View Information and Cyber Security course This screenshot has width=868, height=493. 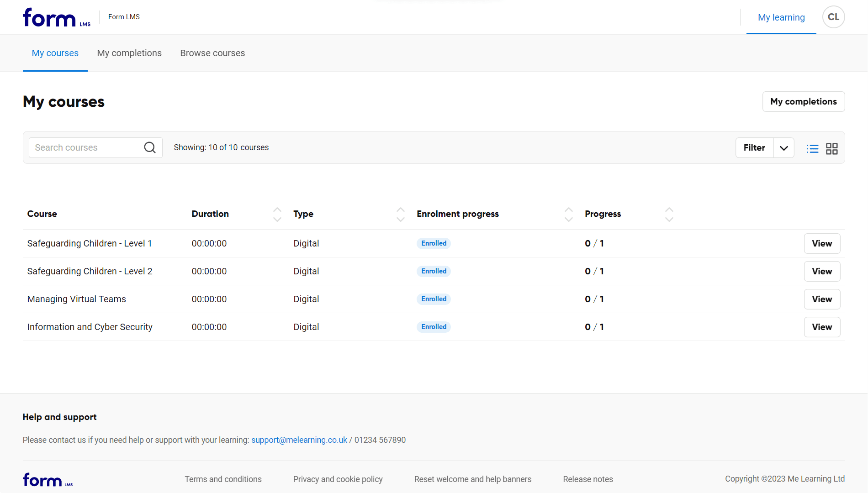[x=821, y=327]
